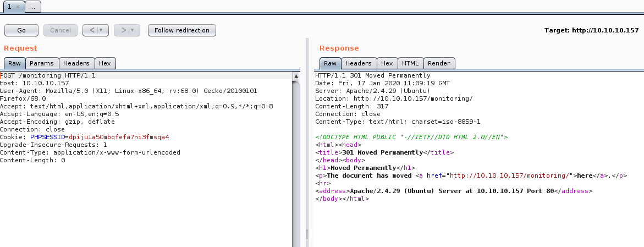Click the Accept: text/html header line
The width and height of the screenshot is (644, 247).
(x=137, y=106)
